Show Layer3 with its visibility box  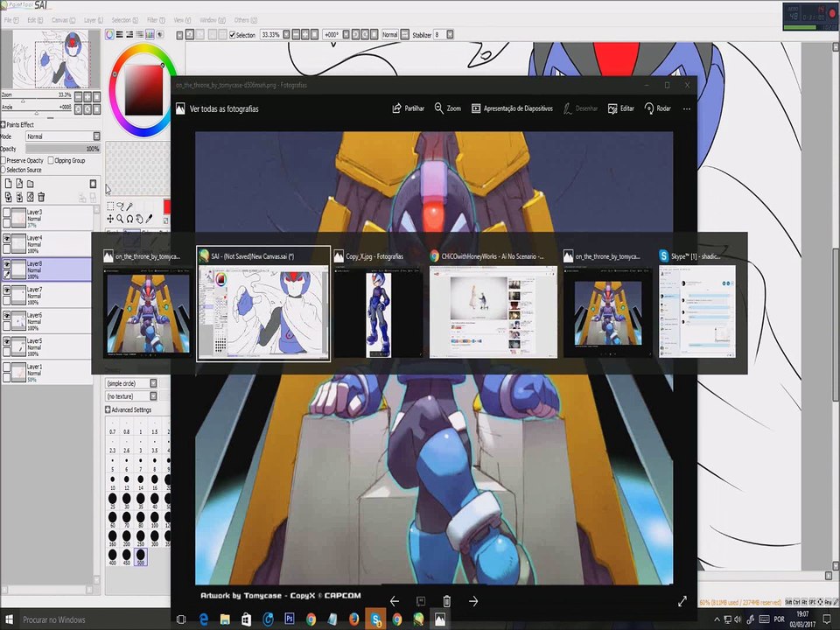point(6,212)
